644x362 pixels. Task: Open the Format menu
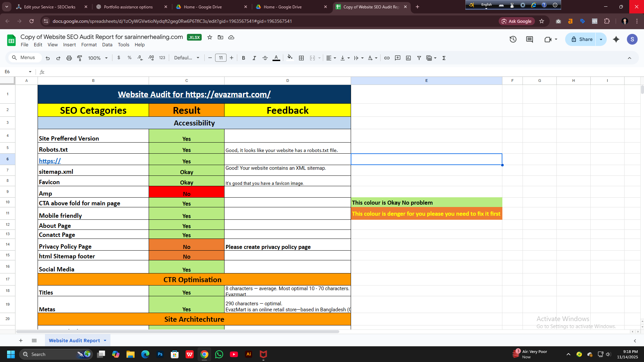[x=89, y=45]
